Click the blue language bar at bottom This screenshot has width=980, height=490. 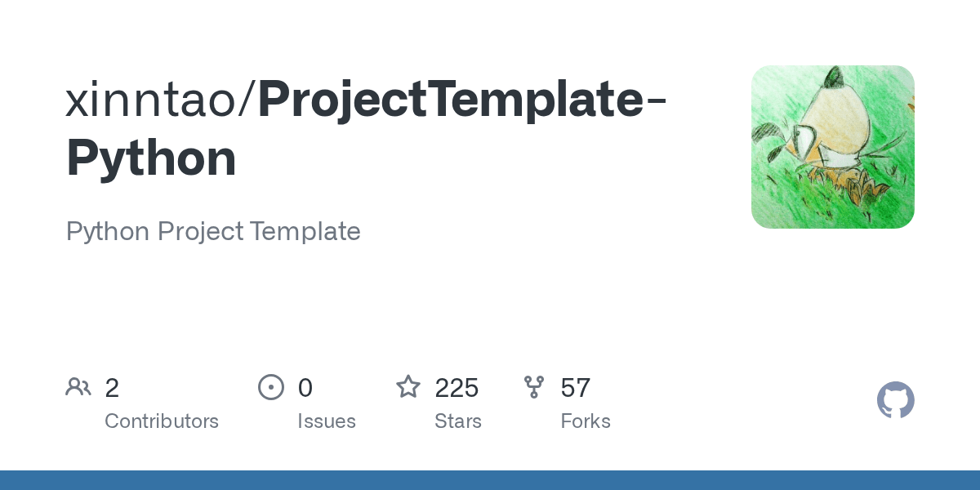pyautogui.click(x=490, y=480)
